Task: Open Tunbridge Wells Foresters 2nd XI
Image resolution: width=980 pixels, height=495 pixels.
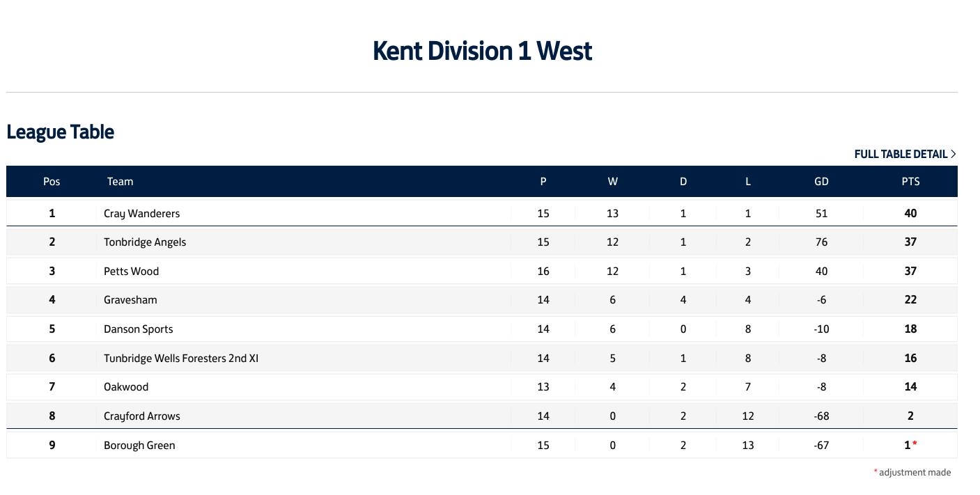Action: pos(181,359)
